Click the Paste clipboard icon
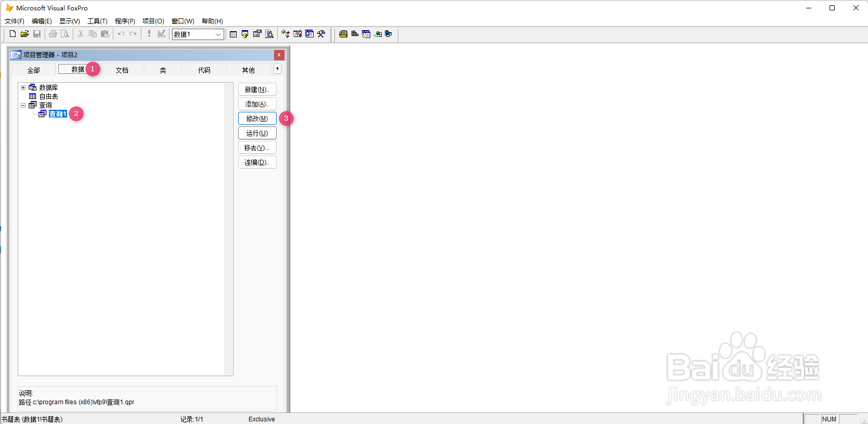 pos(105,34)
